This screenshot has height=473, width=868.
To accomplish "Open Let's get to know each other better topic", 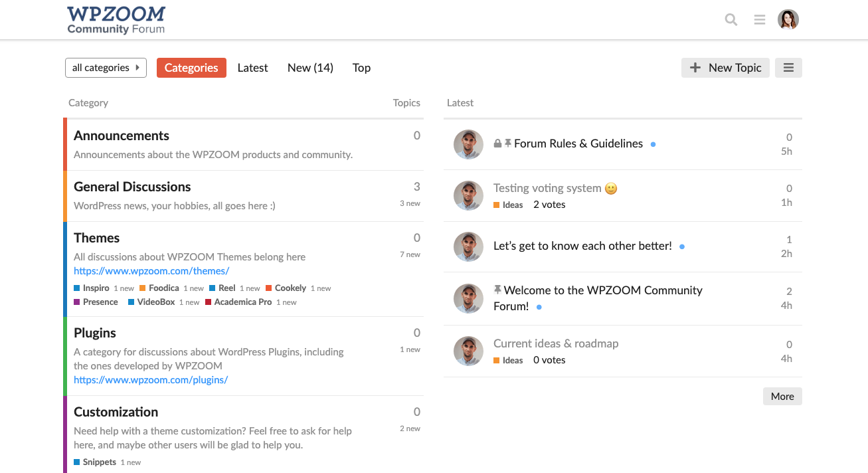I will tap(582, 246).
